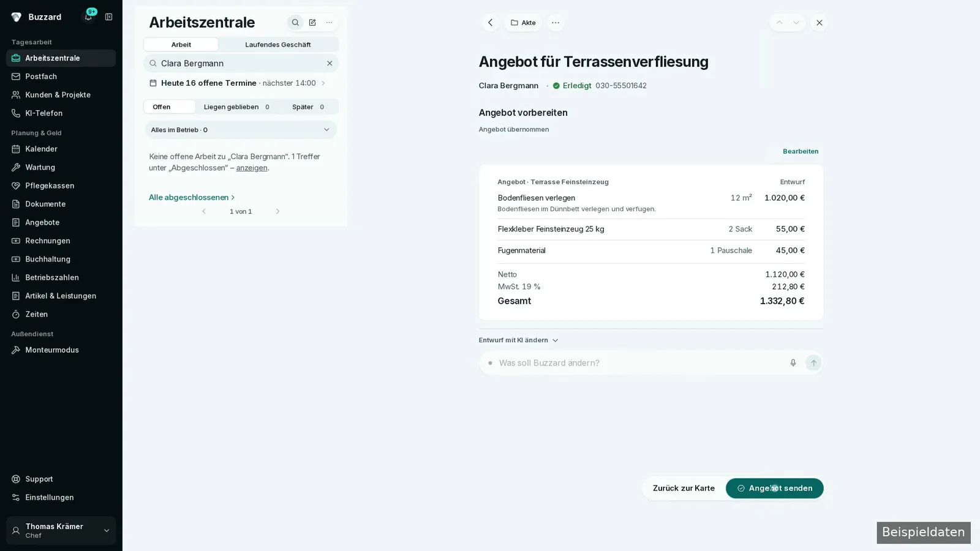The height and width of the screenshot is (551, 980).
Task: Open Support page
Action: pos(61,479)
